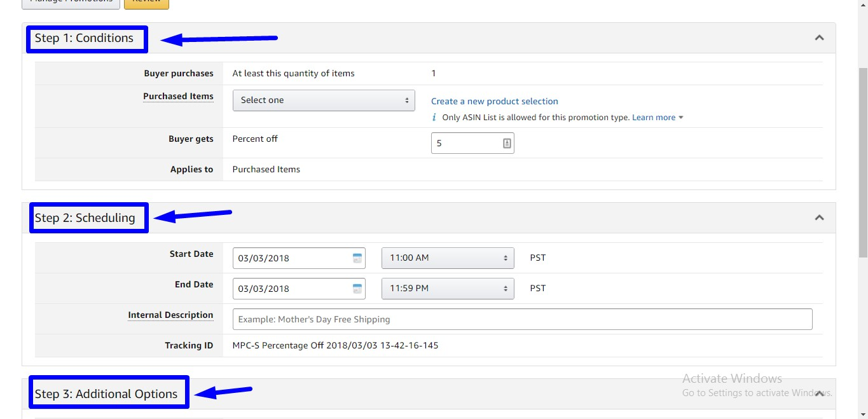868x419 pixels.
Task: Click the icon inside the percent off field
Action: (507, 144)
